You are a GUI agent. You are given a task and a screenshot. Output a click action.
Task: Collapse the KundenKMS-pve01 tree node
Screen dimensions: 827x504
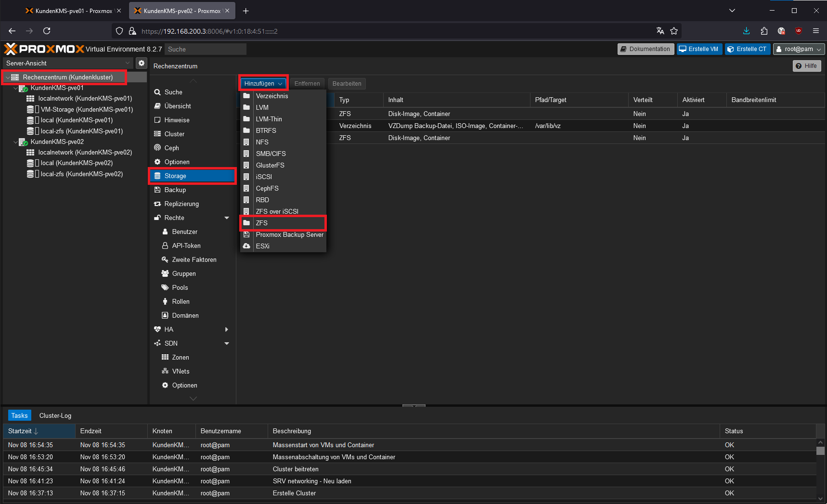pyautogui.click(x=15, y=88)
